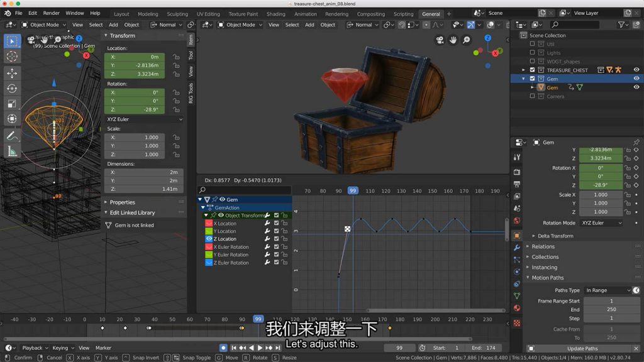Select the Annotate tool
This screenshot has height=362, width=644.
point(12,136)
